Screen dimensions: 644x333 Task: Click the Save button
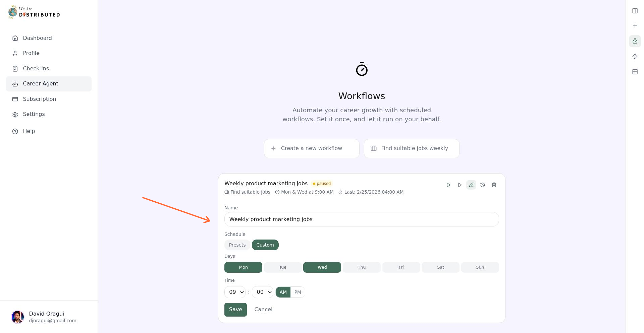click(235, 309)
